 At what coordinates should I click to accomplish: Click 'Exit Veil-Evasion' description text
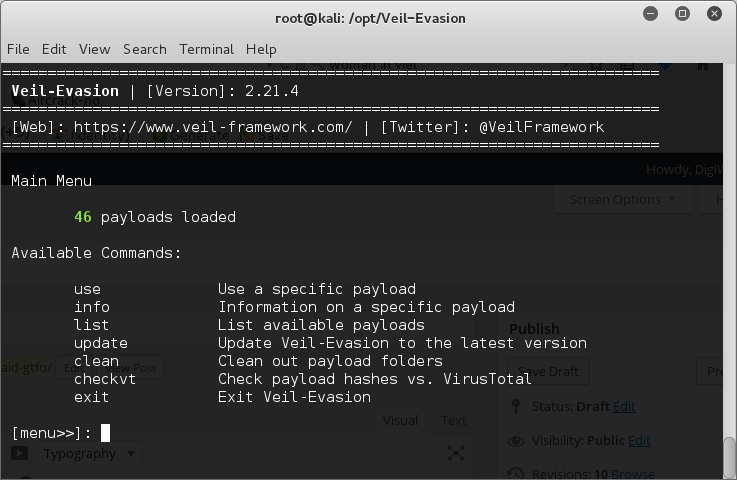[294, 397]
